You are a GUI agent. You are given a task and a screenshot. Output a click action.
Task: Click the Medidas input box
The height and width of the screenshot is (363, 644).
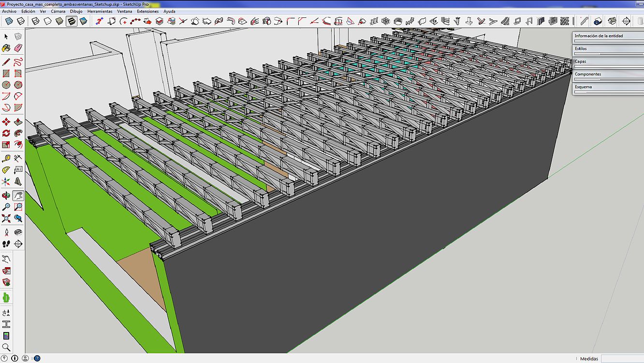(x=623, y=359)
